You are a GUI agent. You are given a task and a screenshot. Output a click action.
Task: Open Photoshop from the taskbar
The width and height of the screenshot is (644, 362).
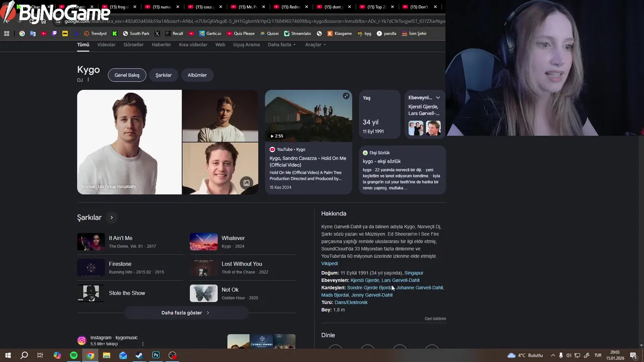point(156,355)
